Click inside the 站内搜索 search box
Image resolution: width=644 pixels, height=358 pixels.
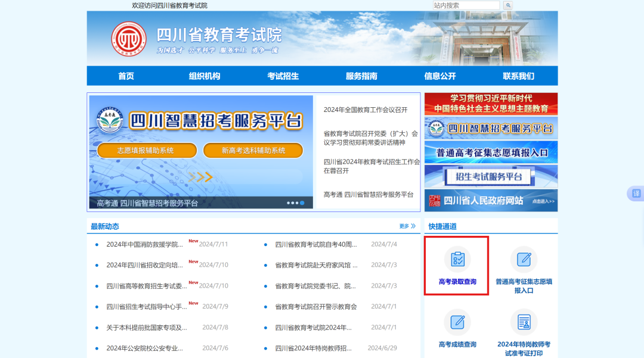tap(465, 5)
